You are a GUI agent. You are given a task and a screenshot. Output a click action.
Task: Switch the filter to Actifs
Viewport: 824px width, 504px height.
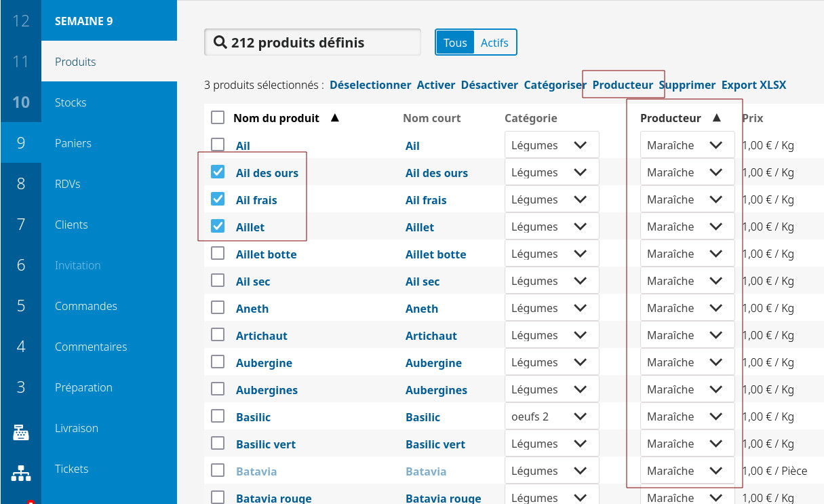(494, 43)
